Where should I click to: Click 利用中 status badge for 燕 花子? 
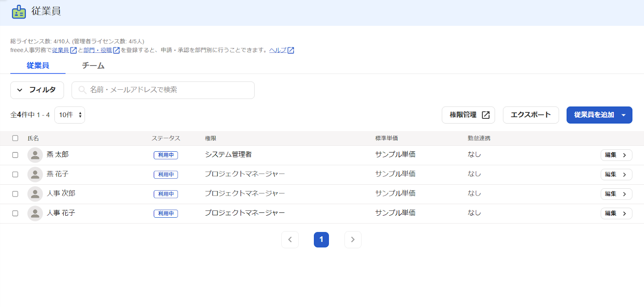coord(166,175)
